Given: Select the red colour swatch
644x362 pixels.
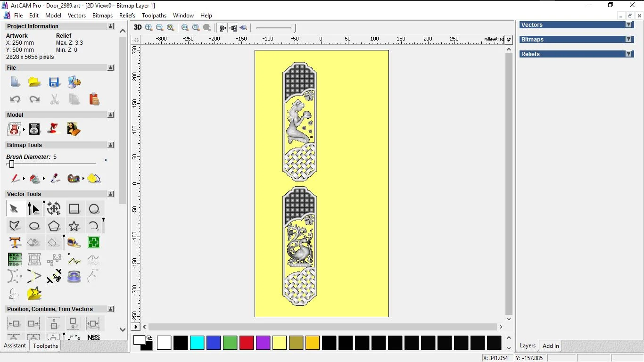Looking at the screenshot, I should 247,343.
